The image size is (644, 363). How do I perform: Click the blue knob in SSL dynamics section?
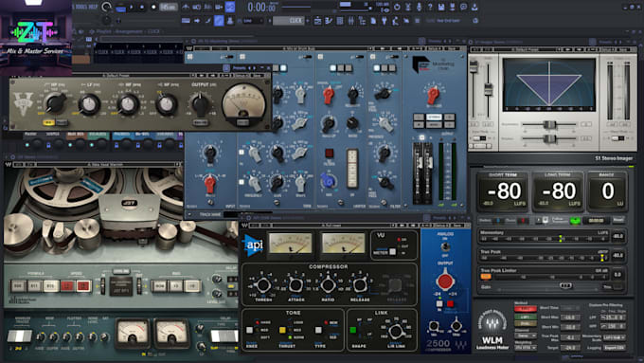click(328, 181)
